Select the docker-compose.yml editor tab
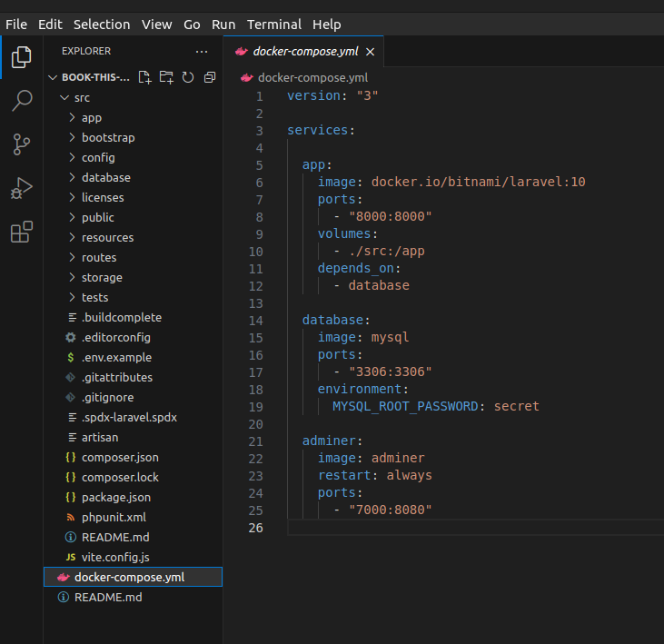The width and height of the screenshot is (664, 644). (x=303, y=52)
